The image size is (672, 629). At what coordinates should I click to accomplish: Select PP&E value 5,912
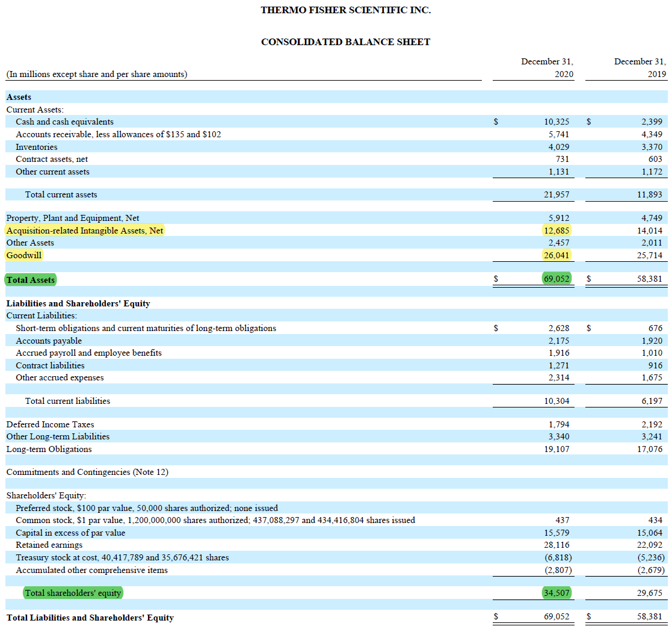coord(558,218)
